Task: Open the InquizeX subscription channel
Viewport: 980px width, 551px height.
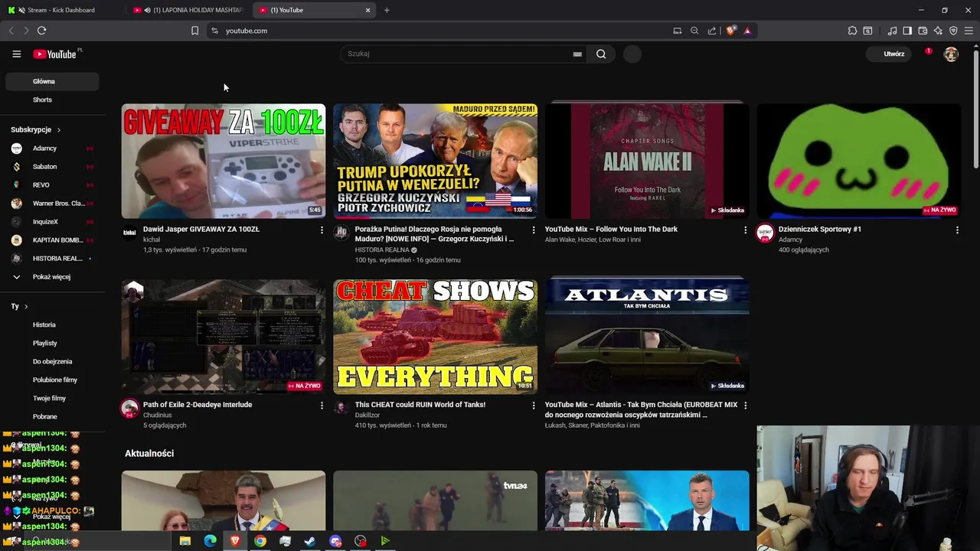Action: tap(52, 222)
